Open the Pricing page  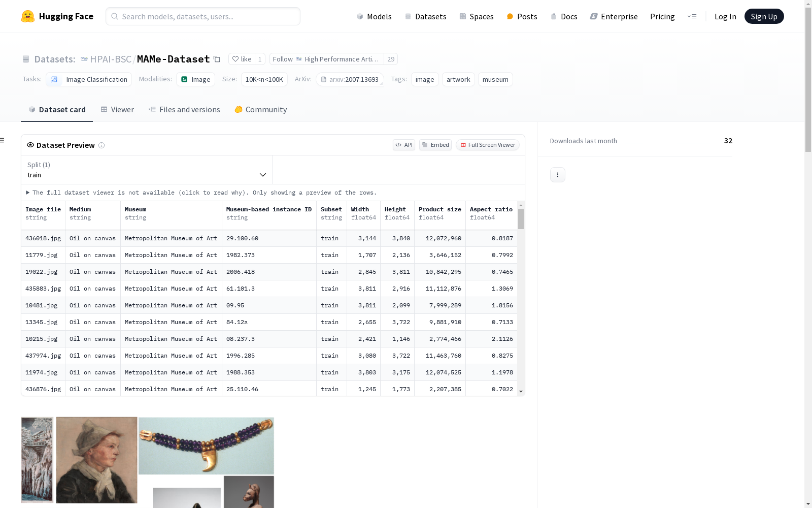(x=662, y=16)
